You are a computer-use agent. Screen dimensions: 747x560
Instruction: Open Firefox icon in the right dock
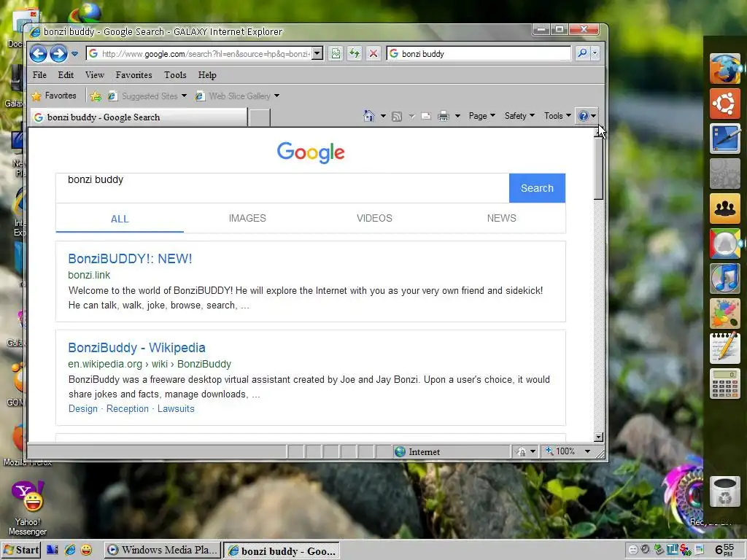(725, 69)
